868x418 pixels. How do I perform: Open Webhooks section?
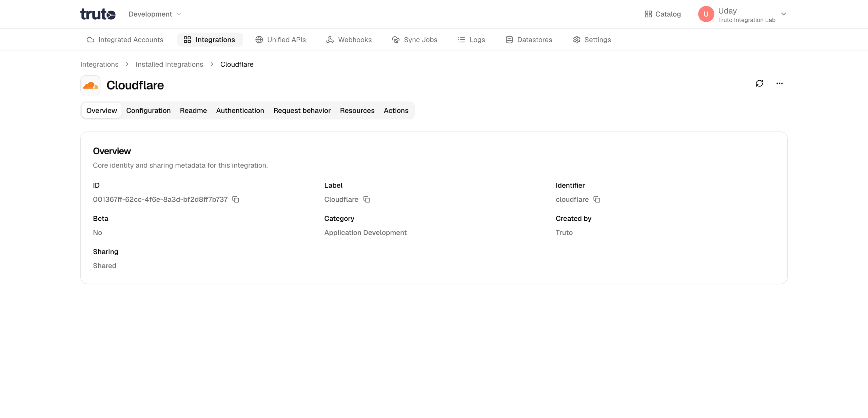click(x=349, y=40)
